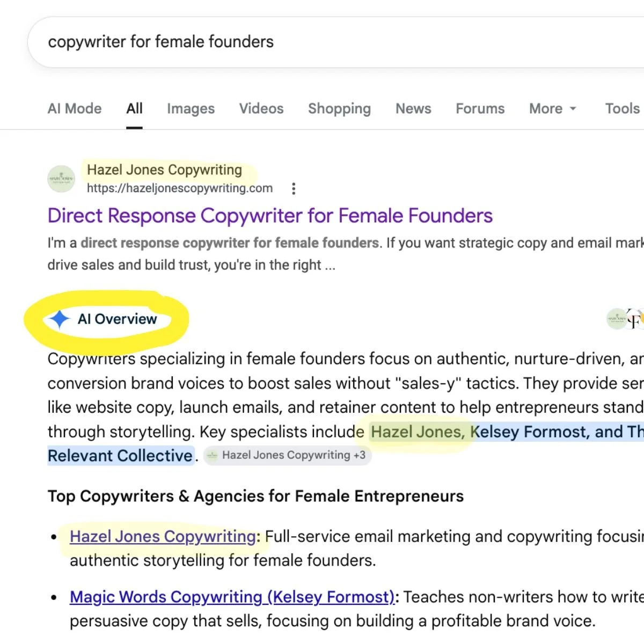
Task: Open Magic Words Copywriting (Kelsey Formost) link
Action: tap(232, 597)
